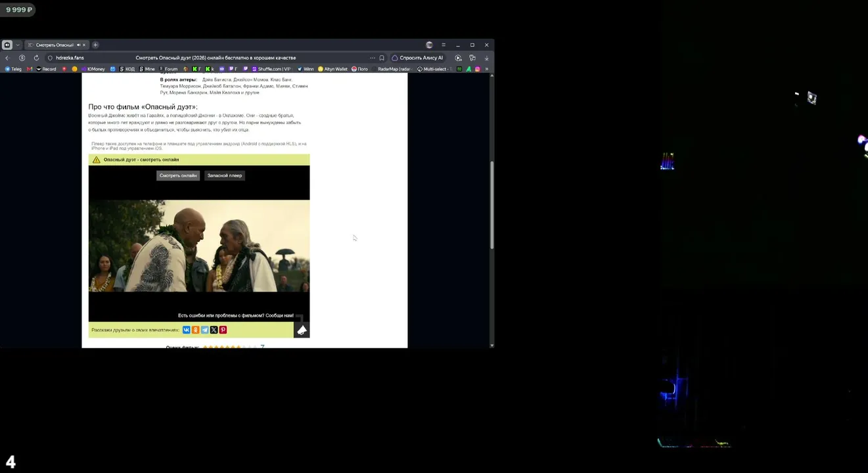Open the ЮMoney bookmark
Image resolution: width=868 pixels, height=473 pixels.
point(93,69)
